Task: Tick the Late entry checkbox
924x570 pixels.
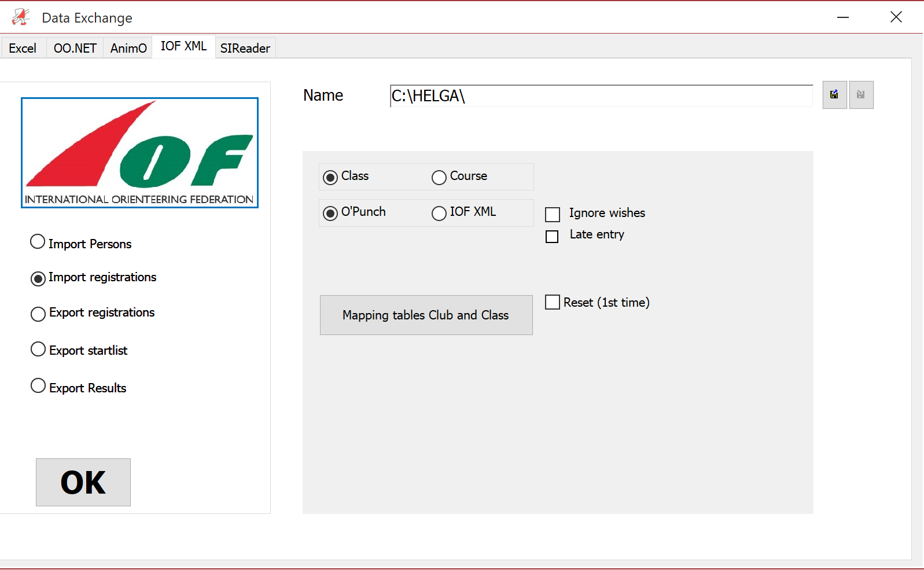Action: pyautogui.click(x=552, y=237)
